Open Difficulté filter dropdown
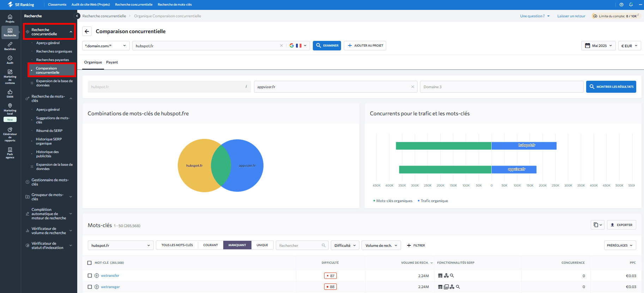644x293 pixels. 345,245
